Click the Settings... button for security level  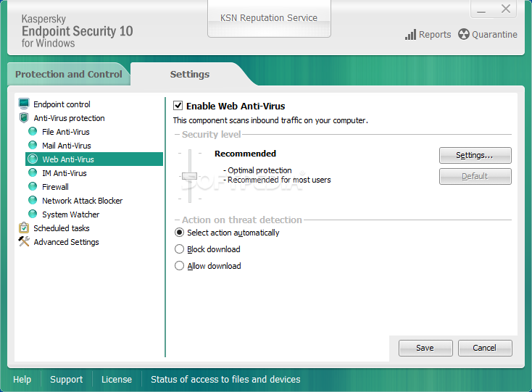pos(475,155)
